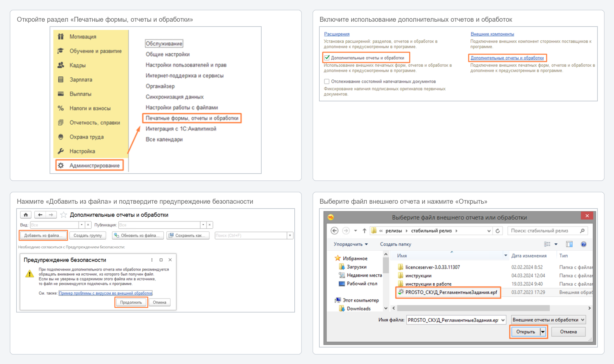Go up one folder level arrow
Viewport: 614px width, 364px height.
pyautogui.click(x=364, y=231)
